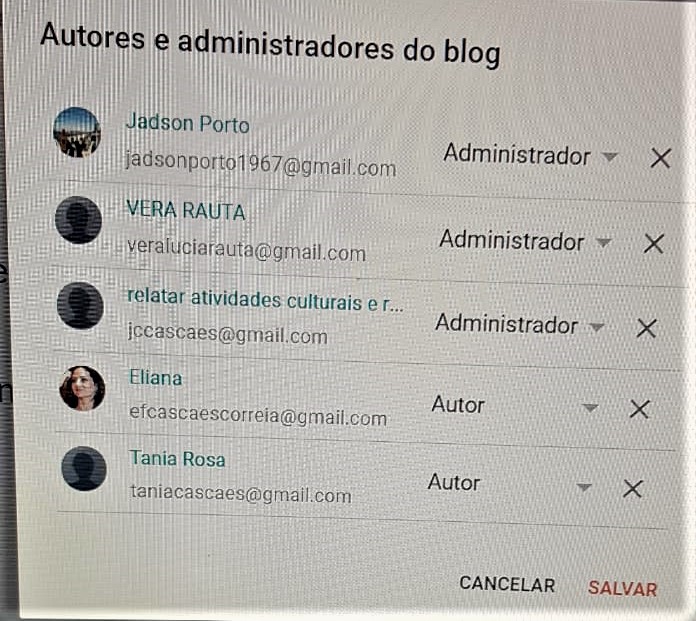696x621 pixels.
Task: Click Eliana's profile photo
Action: (x=82, y=388)
